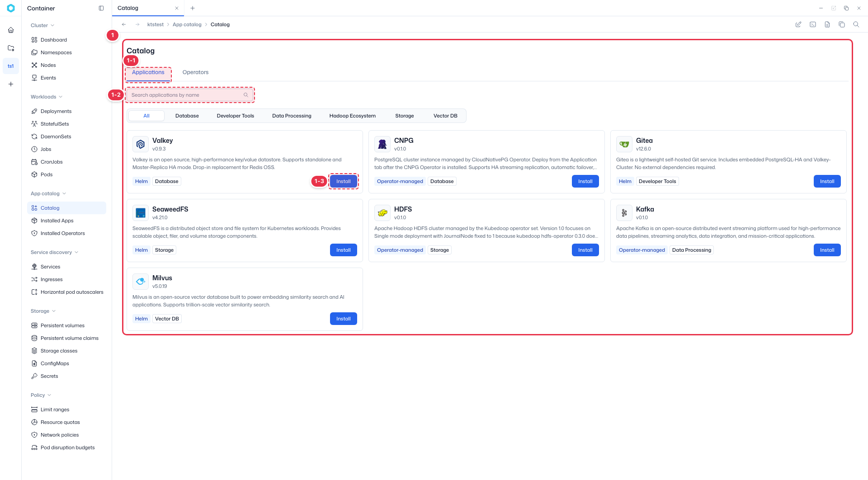868x480 pixels.
Task: Select the Applications tab
Action: pos(148,72)
